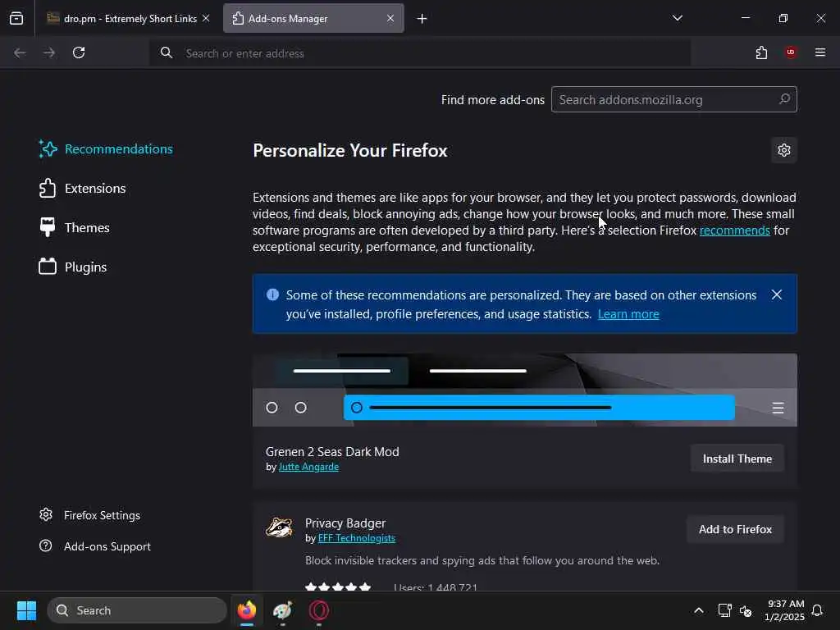Open the uBlock Origin toolbar icon
Image resolution: width=840 pixels, height=630 pixels.
(x=791, y=52)
